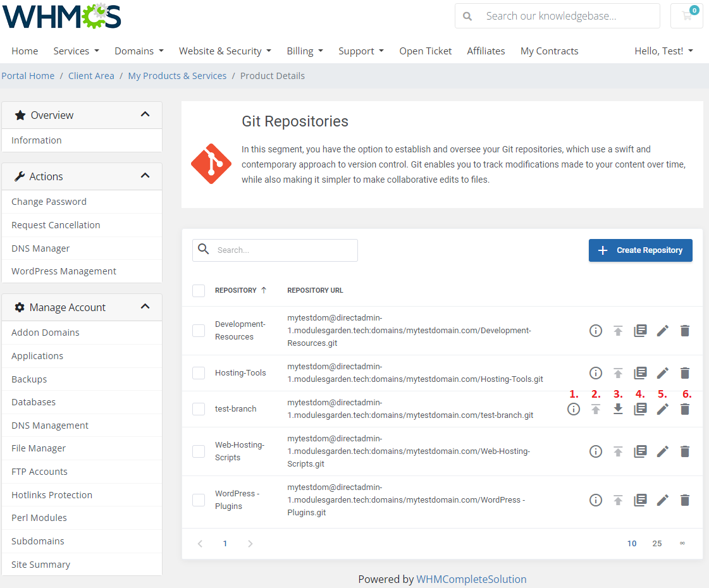
Task: Open the logs icon for Development-Resources
Action: pyautogui.click(x=640, y=331)
